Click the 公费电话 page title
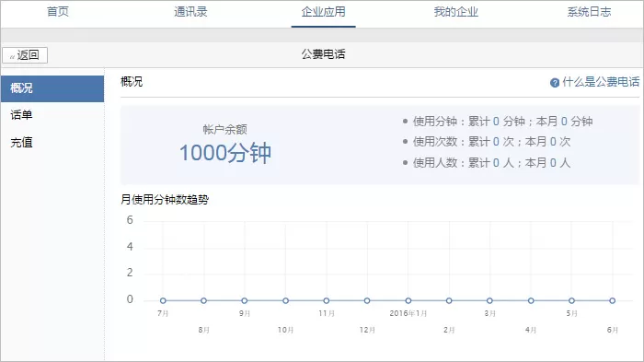 tap(323, 54)
